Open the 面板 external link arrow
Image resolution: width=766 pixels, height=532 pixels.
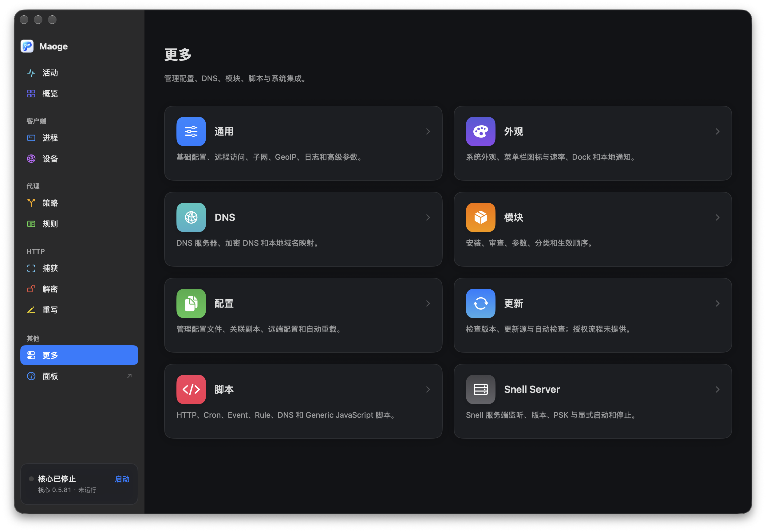tap(129, 376)
